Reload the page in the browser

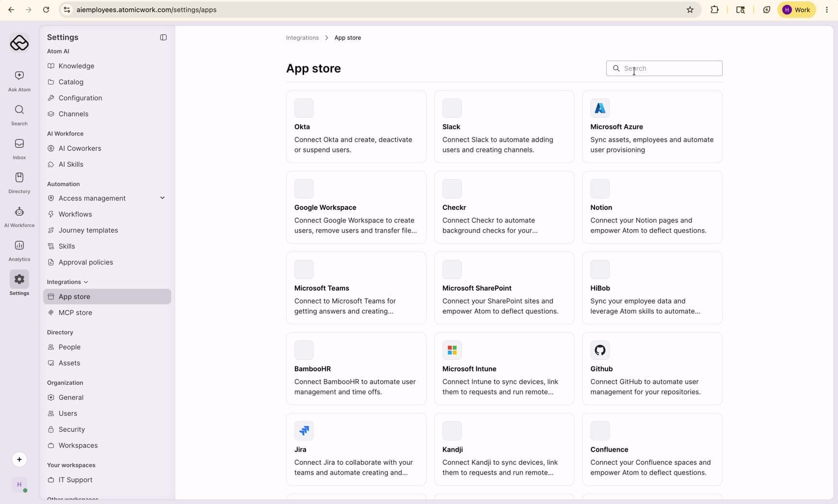point(46,10)
